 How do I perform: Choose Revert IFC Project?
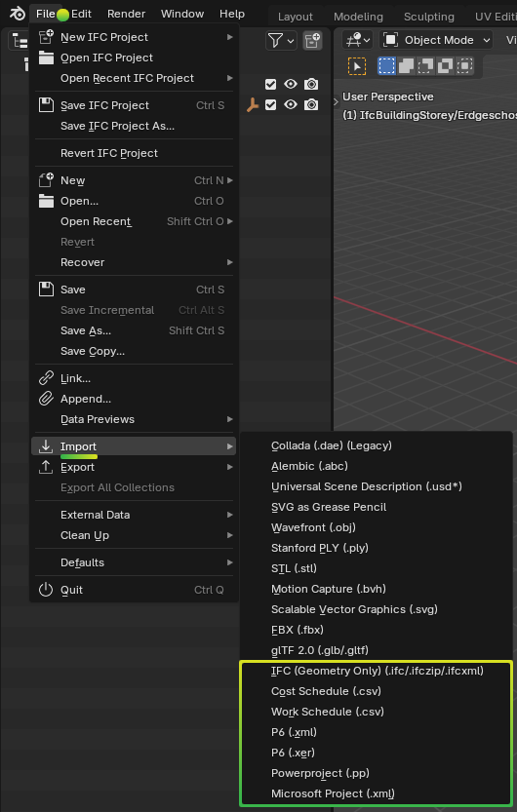click(x=135, y=153)
